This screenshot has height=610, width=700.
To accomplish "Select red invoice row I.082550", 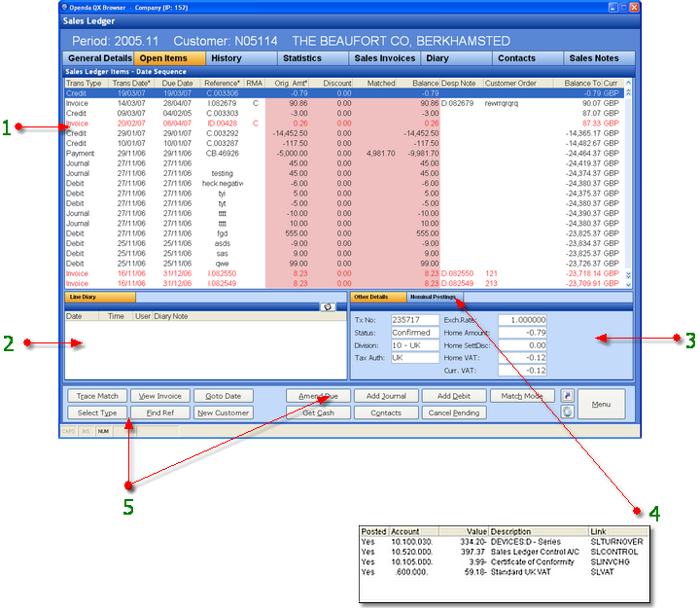I will pos(344,273).
